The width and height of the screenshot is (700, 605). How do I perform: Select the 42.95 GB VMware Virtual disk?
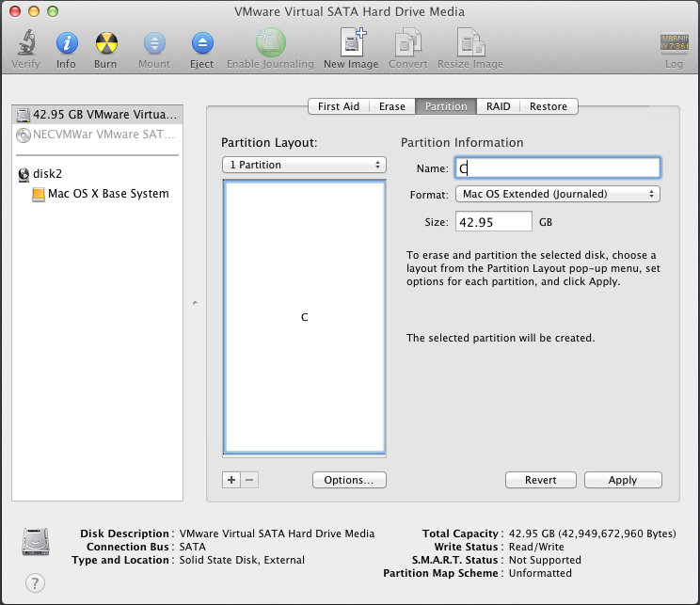(x=97, y=114)
